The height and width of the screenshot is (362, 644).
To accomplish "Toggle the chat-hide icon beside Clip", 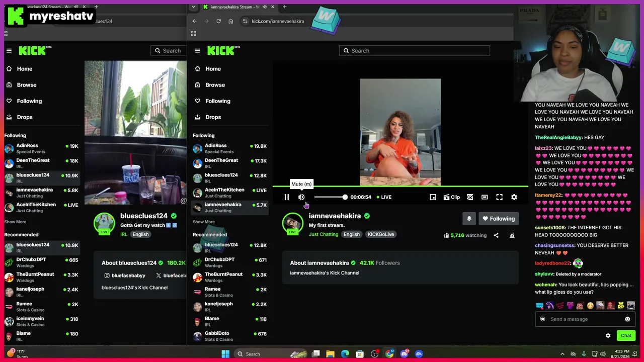I will 470,197.
